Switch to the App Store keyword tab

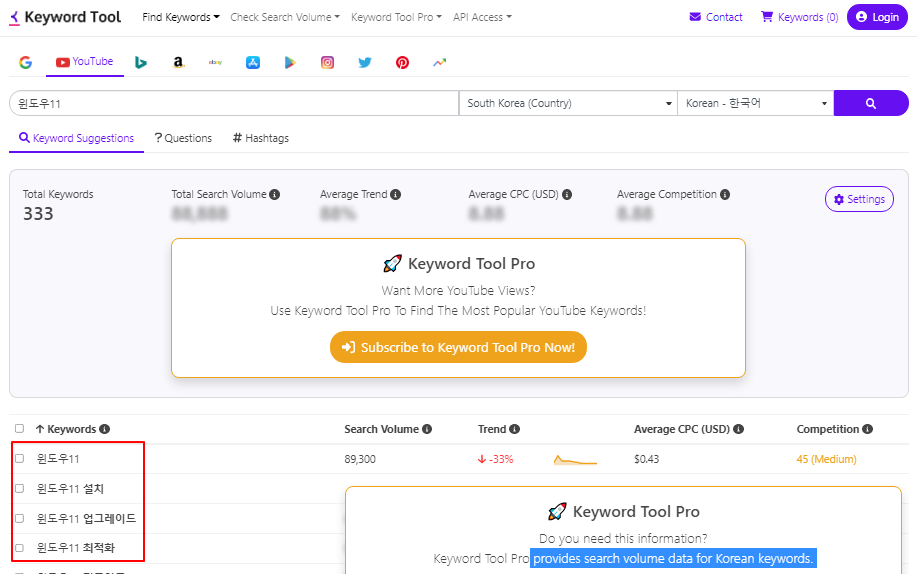tap(253, 62)
